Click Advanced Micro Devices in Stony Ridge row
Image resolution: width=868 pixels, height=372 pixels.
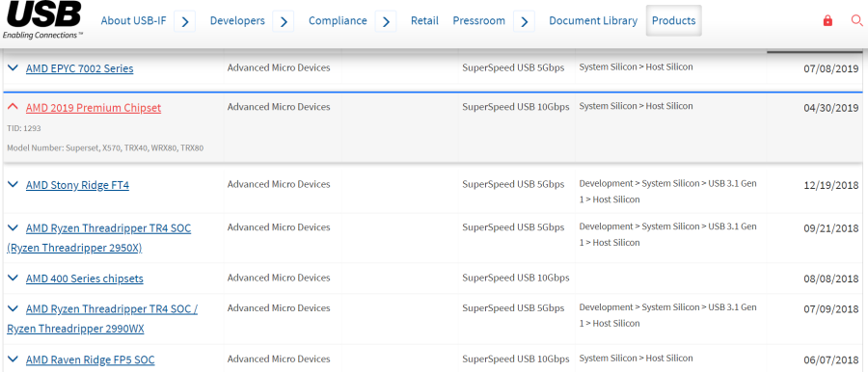(279, 184)
